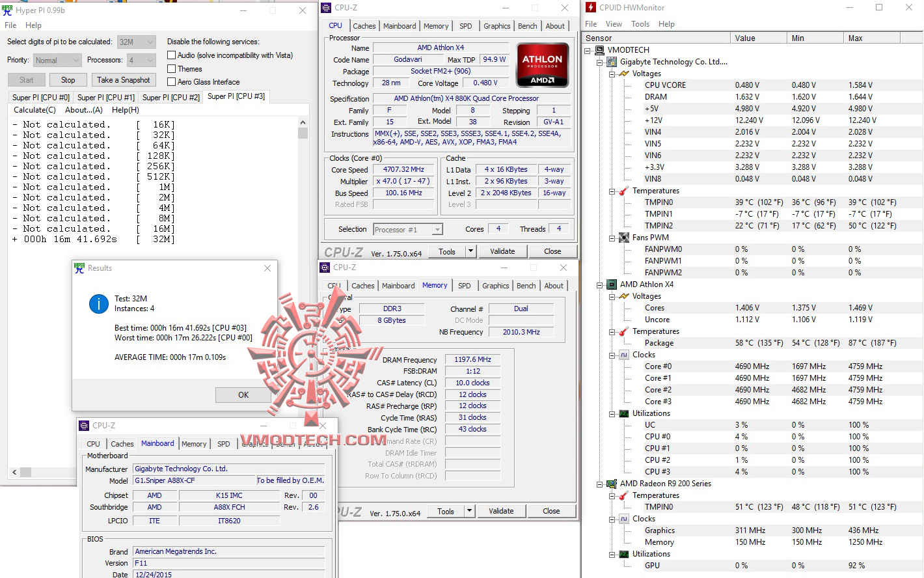Click the Hyper PI vertical scrollbar thumb
The image size is (924, 578).
(303, 133)
